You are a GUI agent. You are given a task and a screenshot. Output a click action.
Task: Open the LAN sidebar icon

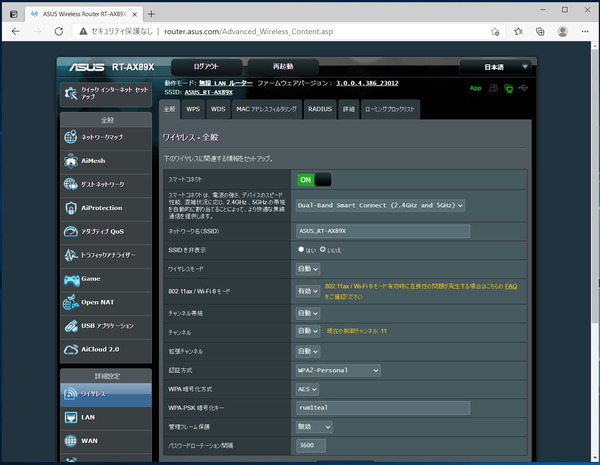coord(71,417)
